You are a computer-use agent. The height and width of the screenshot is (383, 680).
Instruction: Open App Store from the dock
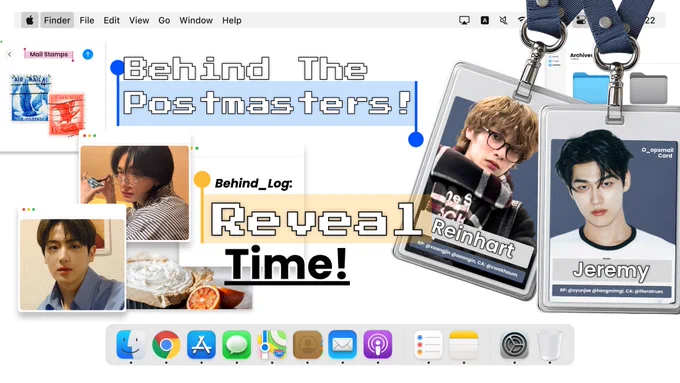point(201,344)
